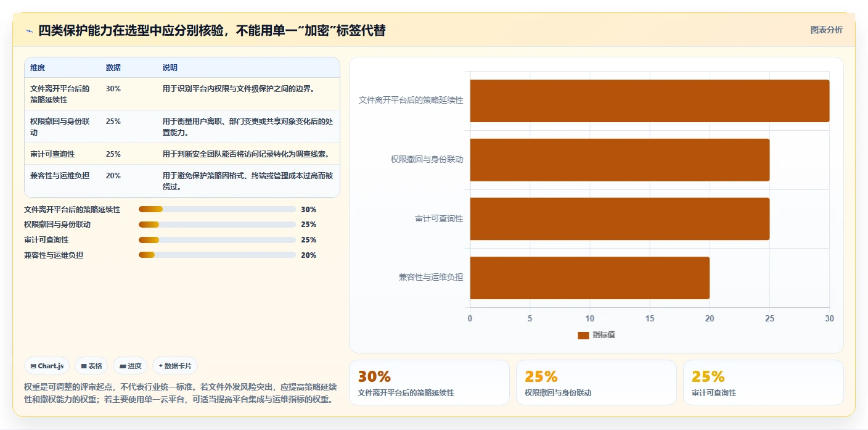The width and height of the screenshot is (868, 430).
Task: Click the 维度 column header
Action: click(x=38, y=68)
